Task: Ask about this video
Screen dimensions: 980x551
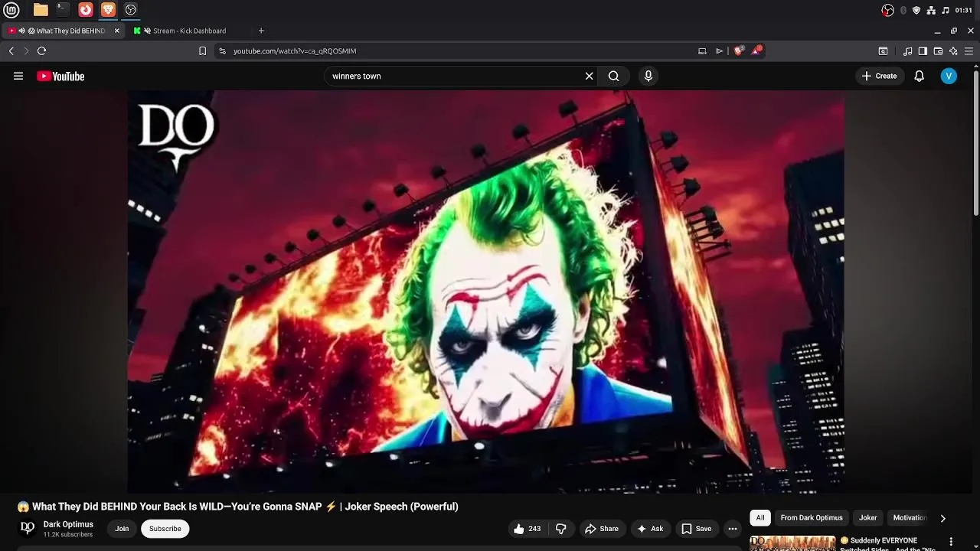Action: coord(650,529)
